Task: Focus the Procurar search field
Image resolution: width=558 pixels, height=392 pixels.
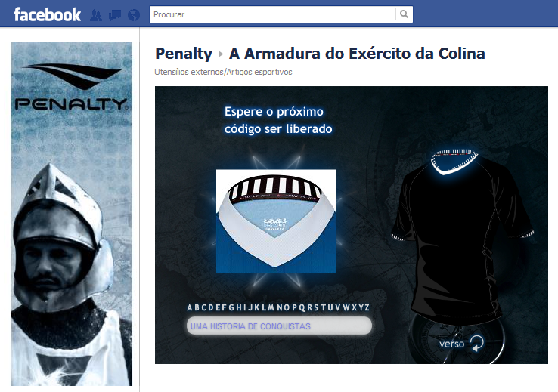Action: (273, 14)
